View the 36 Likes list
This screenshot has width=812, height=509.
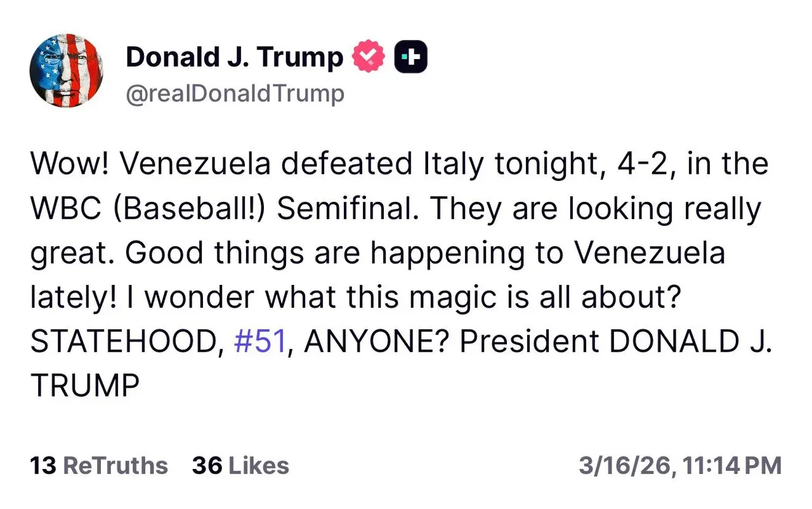pyautogui.click(x=240, y=466)
